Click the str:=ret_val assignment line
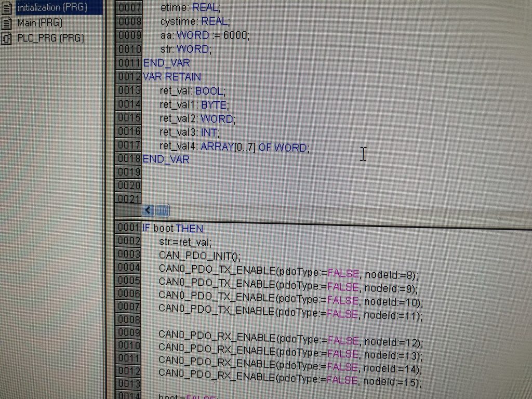532x399 pixels. click(186, 242)
